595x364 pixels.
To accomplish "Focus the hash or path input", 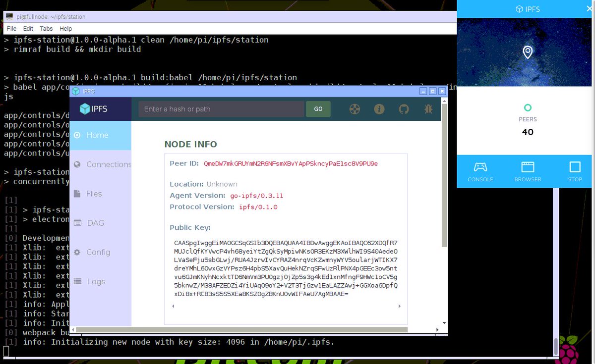I will [x=221, y=109].
